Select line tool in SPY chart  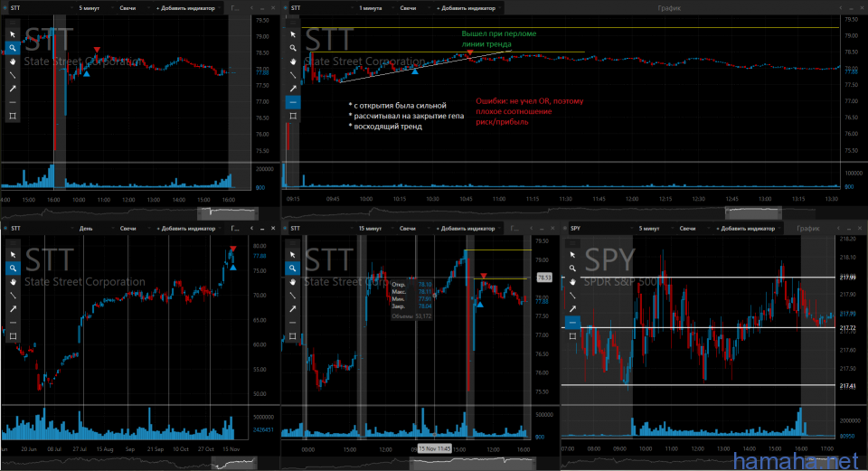(572, 296)
